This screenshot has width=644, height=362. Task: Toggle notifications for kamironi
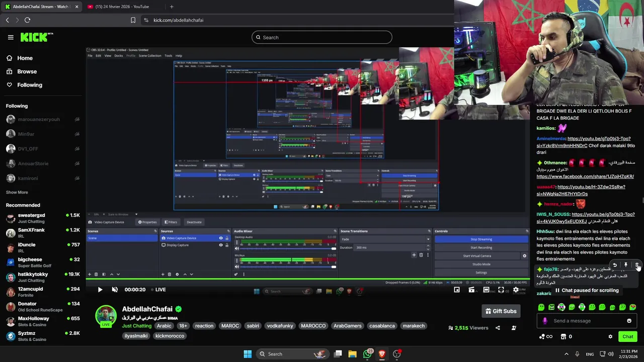[77, 178]
